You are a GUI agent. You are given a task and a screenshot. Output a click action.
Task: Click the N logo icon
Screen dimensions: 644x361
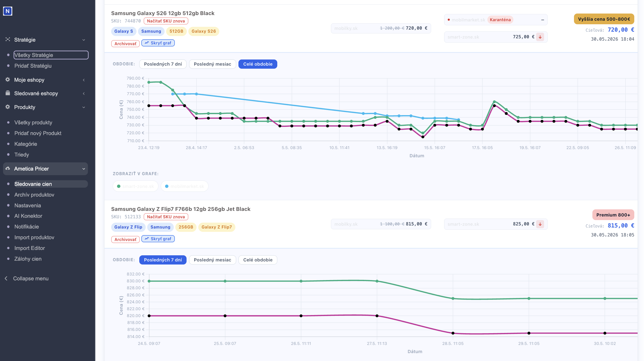[x=8, y=11]
